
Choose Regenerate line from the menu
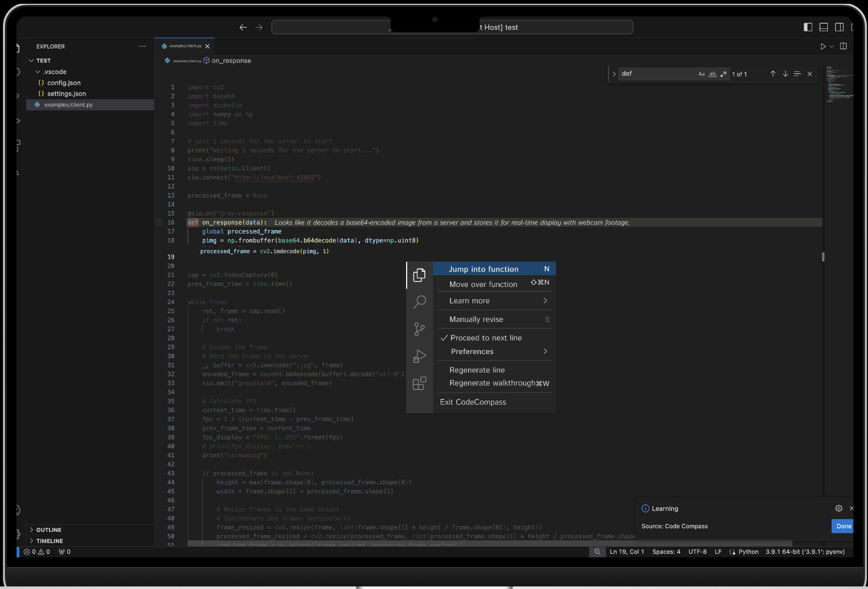(477, 370)
